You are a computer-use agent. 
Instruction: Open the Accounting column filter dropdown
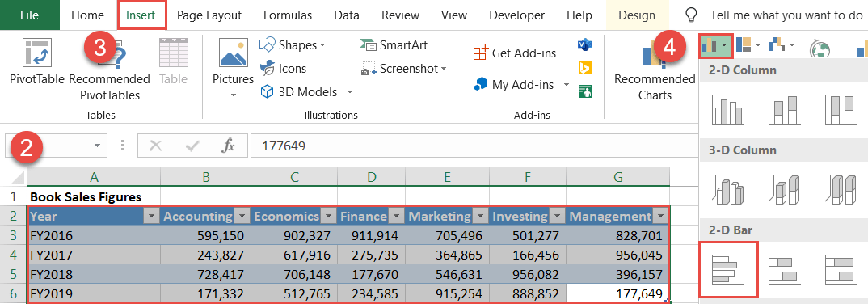pos(242,216)
